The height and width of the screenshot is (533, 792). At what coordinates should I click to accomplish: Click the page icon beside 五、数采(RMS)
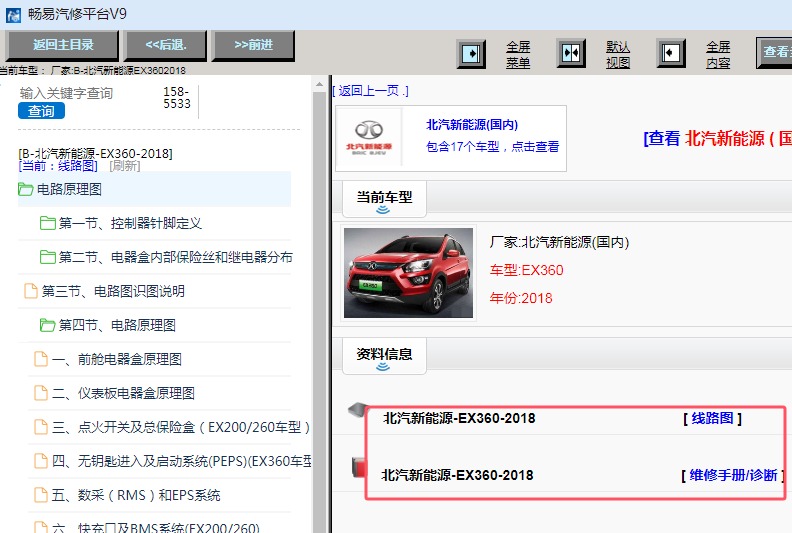pyautogui.click(x=41, y=495)
